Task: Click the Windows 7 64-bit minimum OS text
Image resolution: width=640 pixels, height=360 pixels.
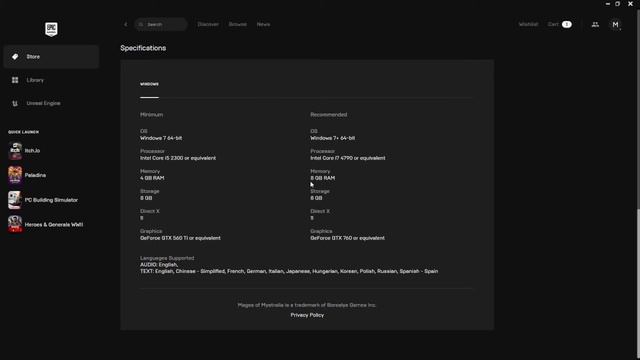Action: coord(161,138)
